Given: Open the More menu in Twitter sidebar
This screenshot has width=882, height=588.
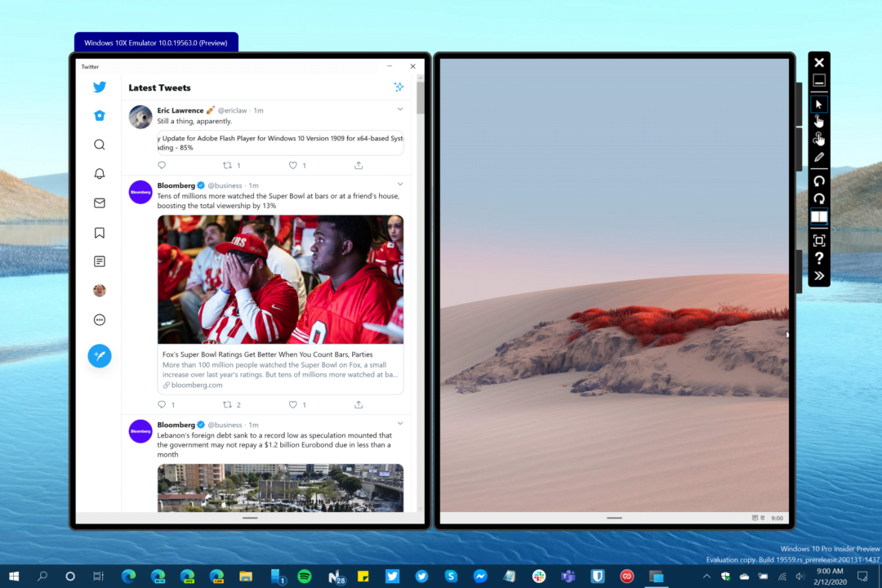Looking at the screenshot, I should [x=100, y=319].
